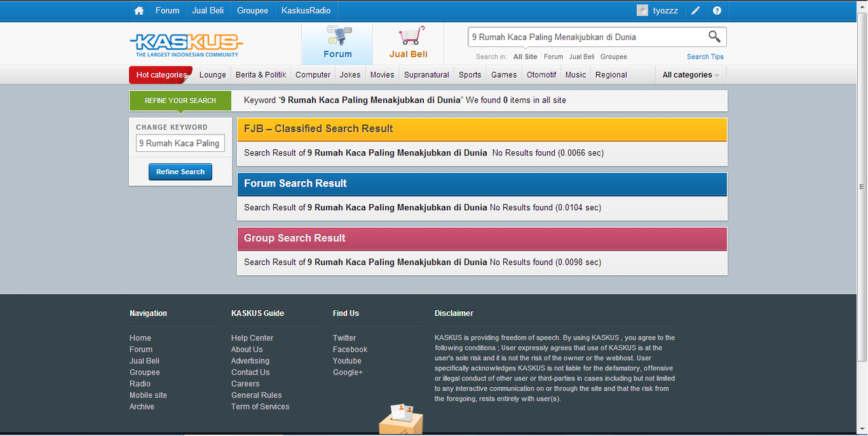Open the Otomotif category
Image resolution: width=868 pixels, height=436 pixels.
[542, 75]
